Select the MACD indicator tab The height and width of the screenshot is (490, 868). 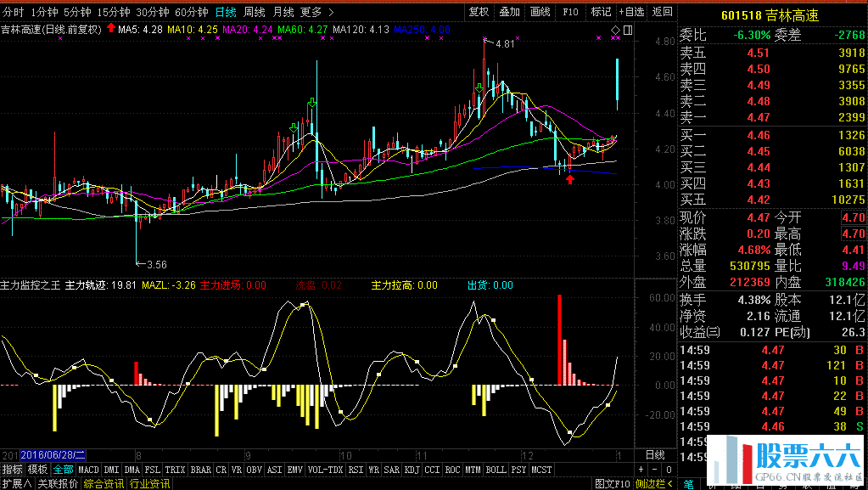point(88,470)
